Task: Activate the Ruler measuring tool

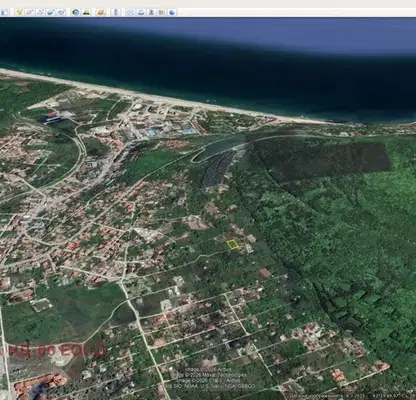Action: (x=116, y=13)
